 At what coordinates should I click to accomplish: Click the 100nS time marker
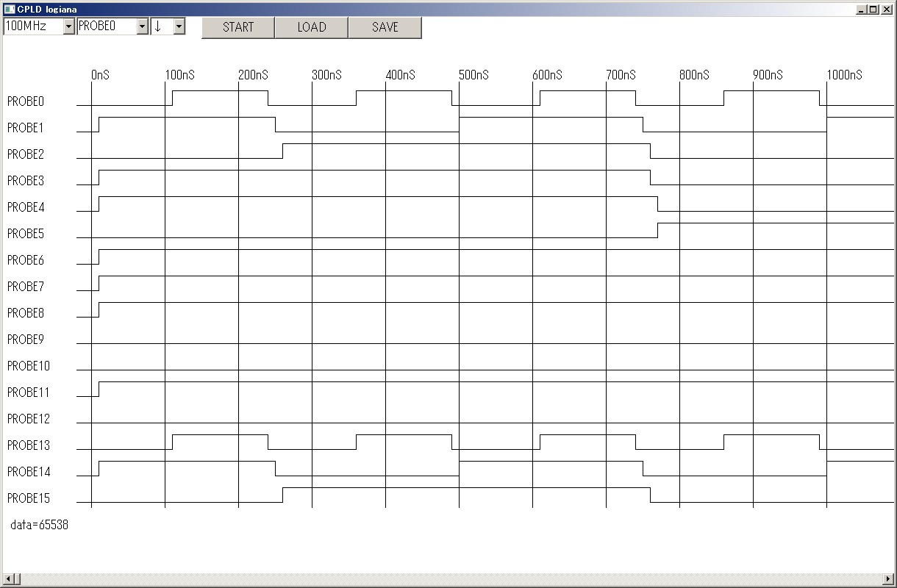180,75
